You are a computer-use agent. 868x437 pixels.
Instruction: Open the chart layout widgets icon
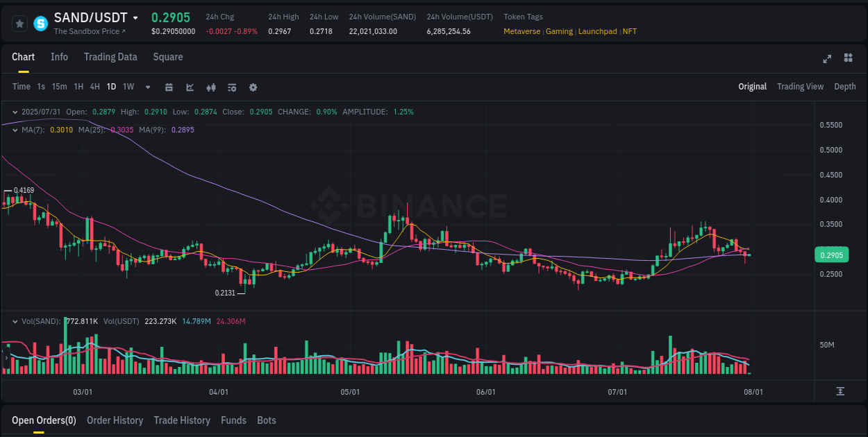tap(847, 59)
